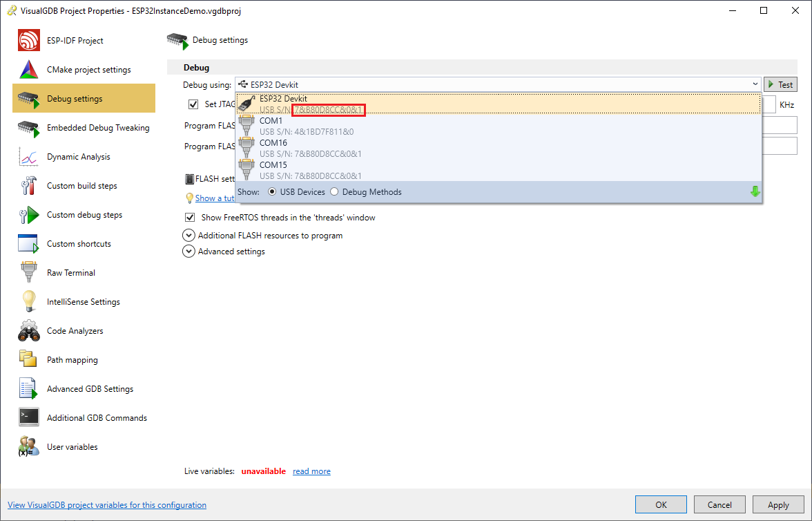The width and height of the screenshot is (812, 521).
Task: Expand the Advanced settings section
Action: pos(189,252)
